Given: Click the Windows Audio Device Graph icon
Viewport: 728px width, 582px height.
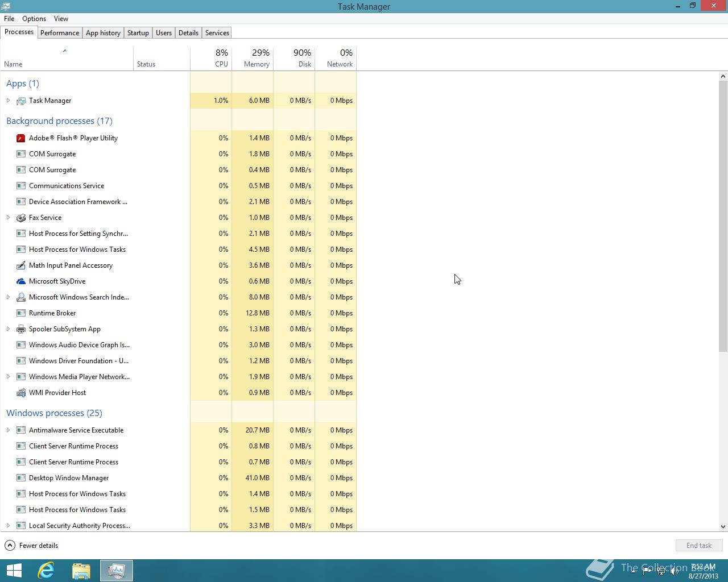Looking at the screenshot, I should (x=21, y=345).
